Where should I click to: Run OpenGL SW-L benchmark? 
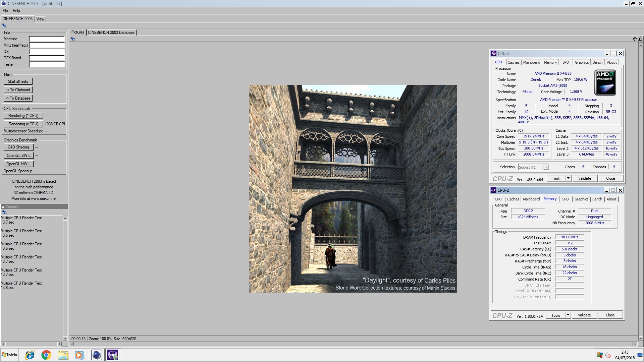[x=18, y=156]
